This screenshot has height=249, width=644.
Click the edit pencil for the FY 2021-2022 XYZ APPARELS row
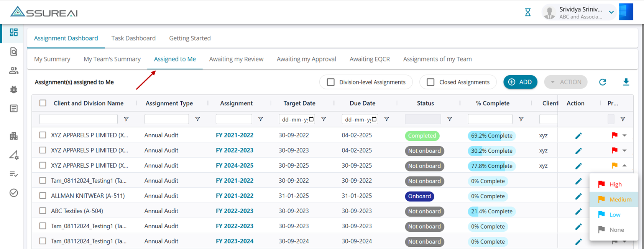(578, 135)
